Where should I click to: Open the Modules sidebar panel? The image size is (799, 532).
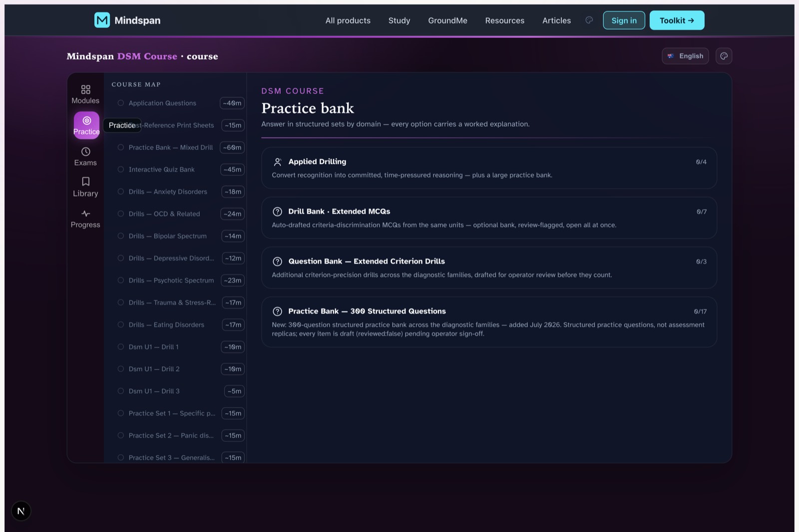(85, 94)
